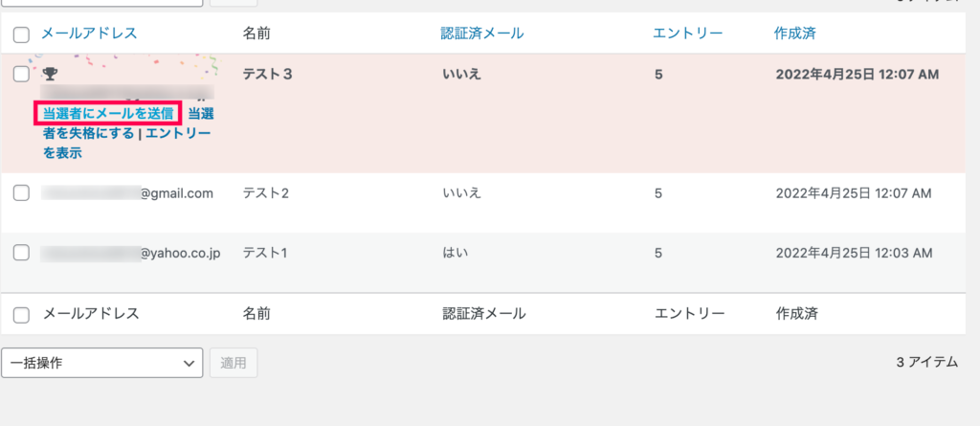The height and width of the screenshot is (426, 980).
Task: Click the footer メールアドレス column label
Action: 91,314
